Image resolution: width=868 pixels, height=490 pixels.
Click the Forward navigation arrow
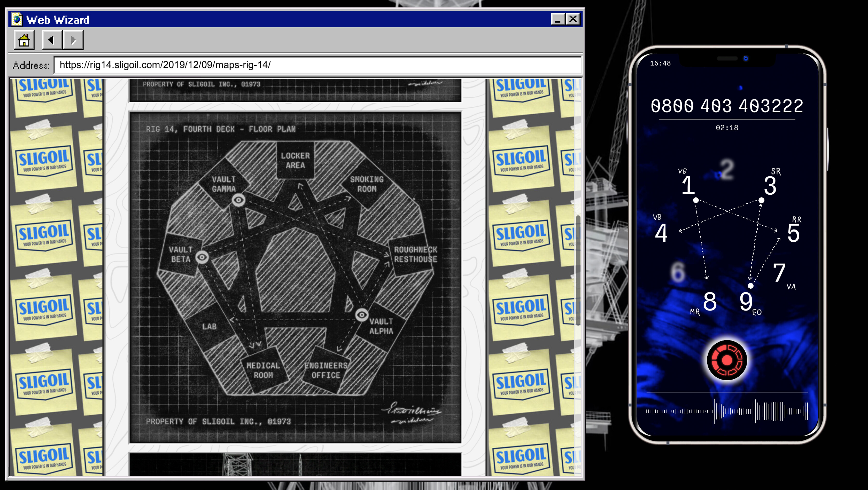tap(73, 40)
